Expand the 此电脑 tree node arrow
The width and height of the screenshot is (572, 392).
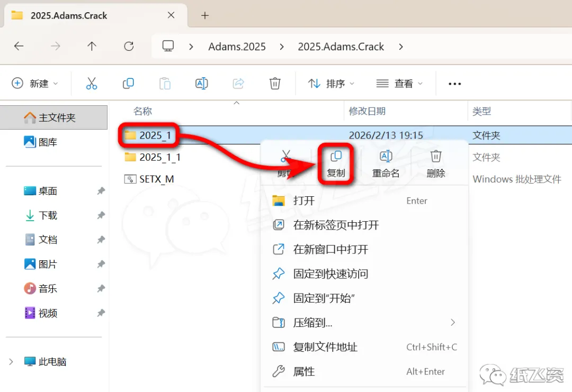tap(11, 361)
